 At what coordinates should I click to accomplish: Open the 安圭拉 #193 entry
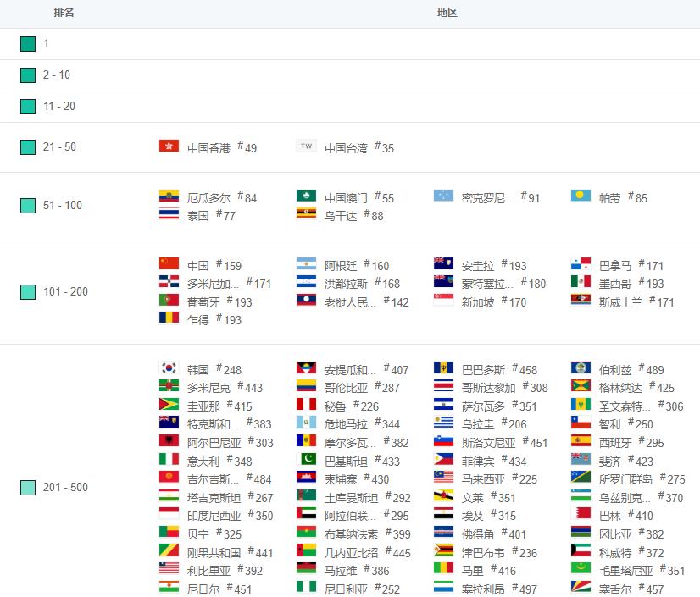tap(481, 264)
